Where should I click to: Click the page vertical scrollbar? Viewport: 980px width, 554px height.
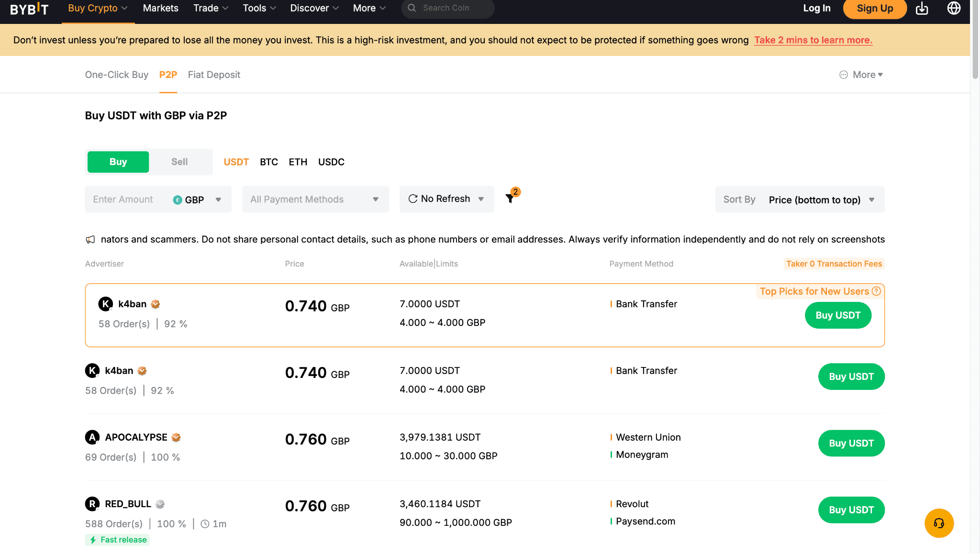(x=975, y=40)
